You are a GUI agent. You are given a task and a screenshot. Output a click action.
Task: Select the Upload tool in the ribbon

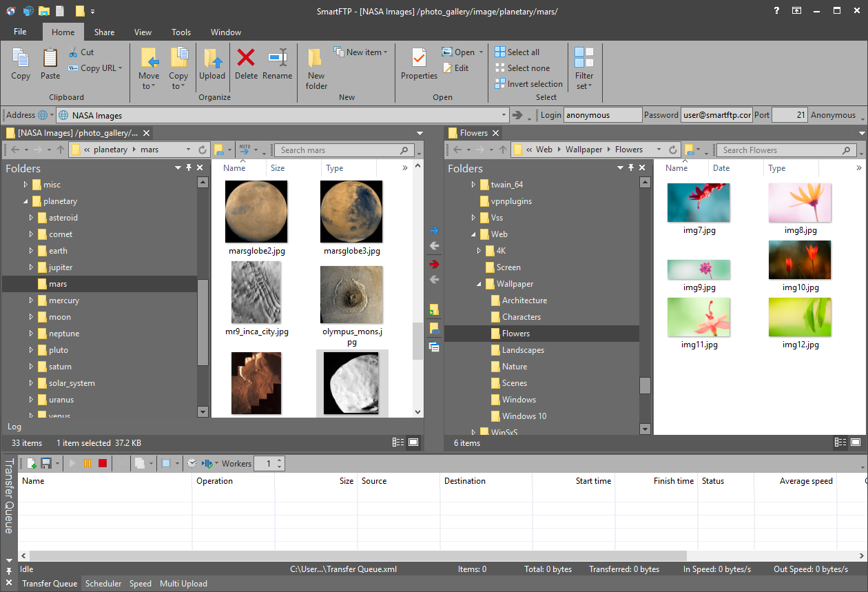coord(212,65)
